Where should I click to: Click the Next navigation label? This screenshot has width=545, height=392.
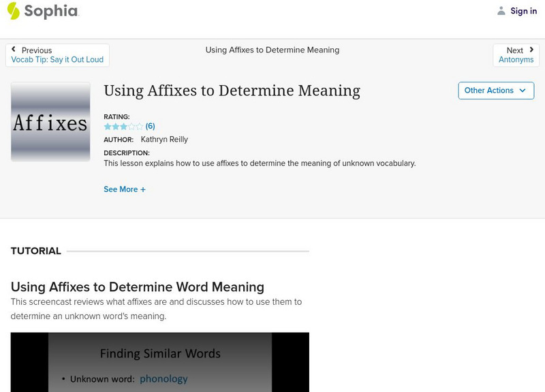click(514, 50)
